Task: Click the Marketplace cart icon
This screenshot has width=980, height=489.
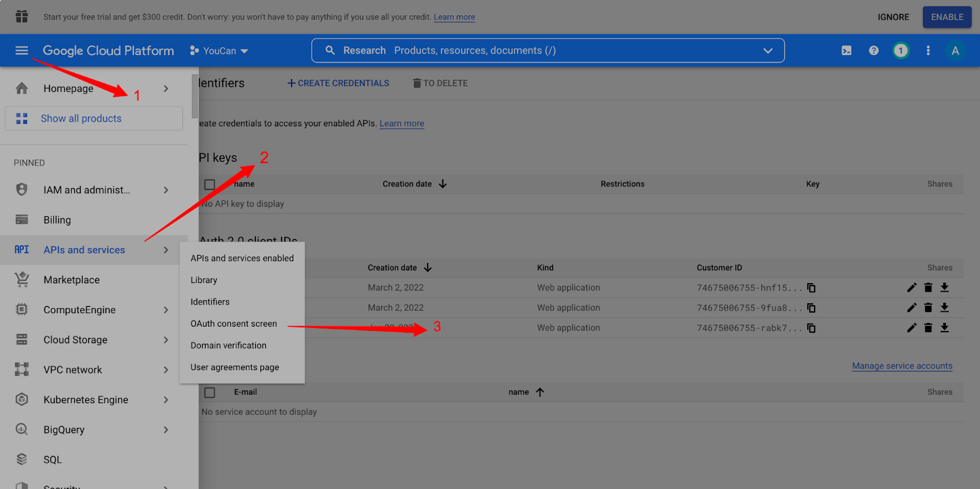Action: (21, 279)
